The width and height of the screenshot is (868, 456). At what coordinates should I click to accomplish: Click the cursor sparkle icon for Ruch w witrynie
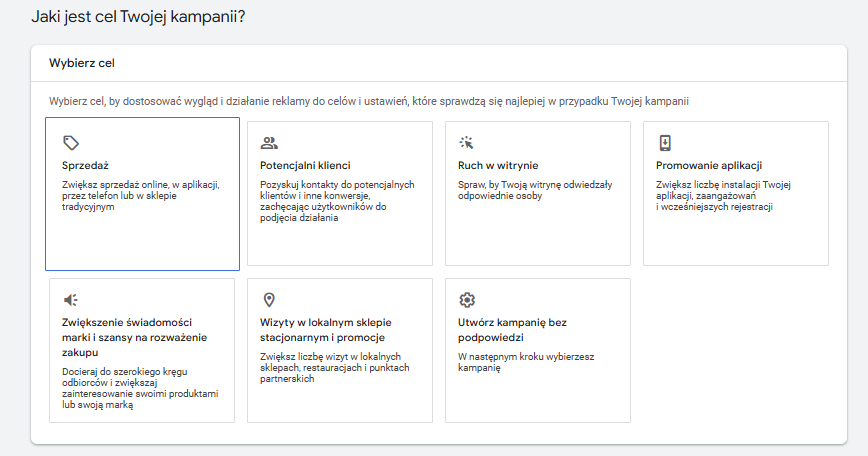click(466, 143)
